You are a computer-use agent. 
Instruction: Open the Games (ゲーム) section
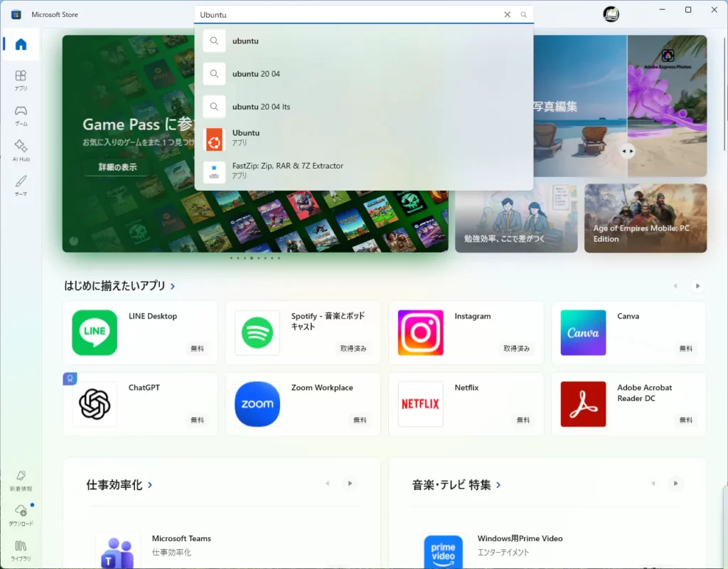[21, 116]
